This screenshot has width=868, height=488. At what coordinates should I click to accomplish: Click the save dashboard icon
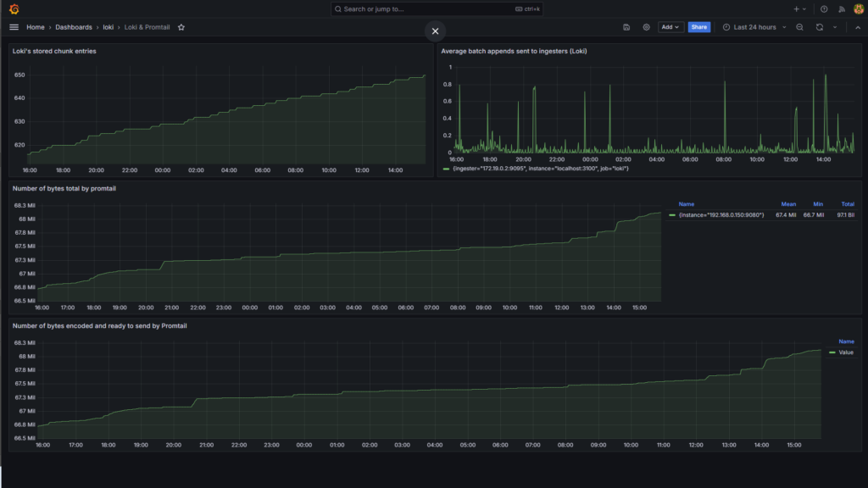coord(626,27)
